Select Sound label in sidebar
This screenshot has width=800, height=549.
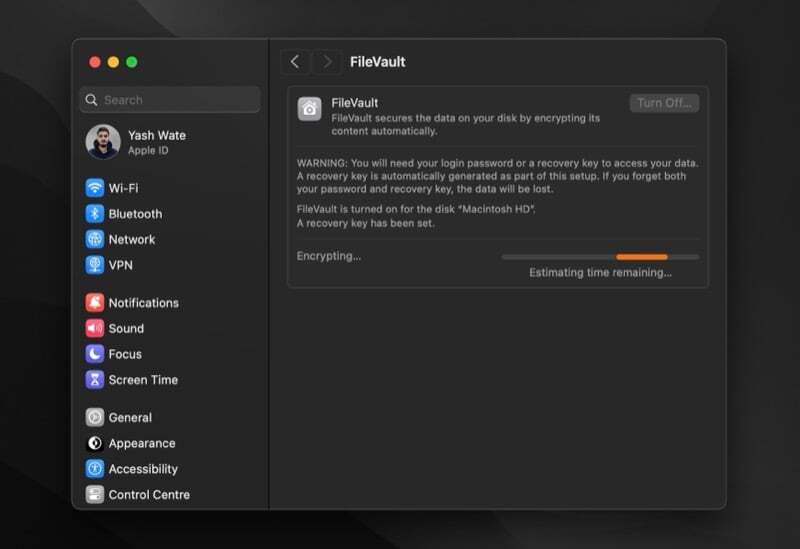[x=126, y=329]
